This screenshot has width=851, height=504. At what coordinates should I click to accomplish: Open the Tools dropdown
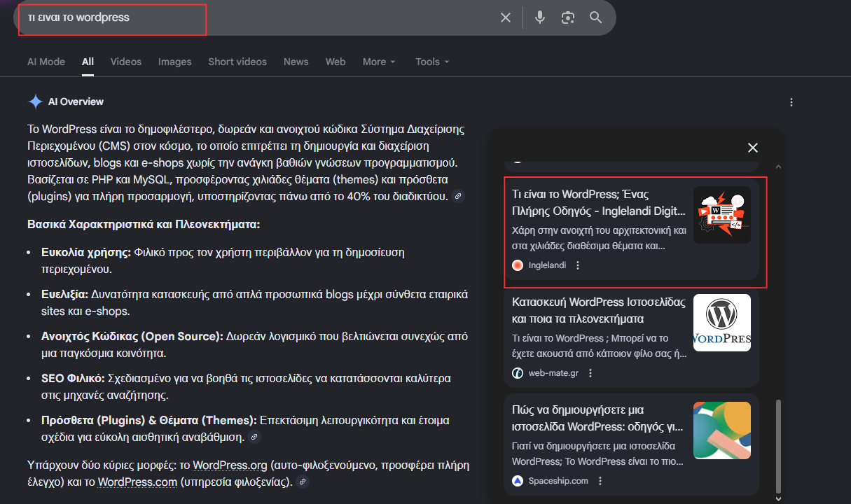pos(431,62)
